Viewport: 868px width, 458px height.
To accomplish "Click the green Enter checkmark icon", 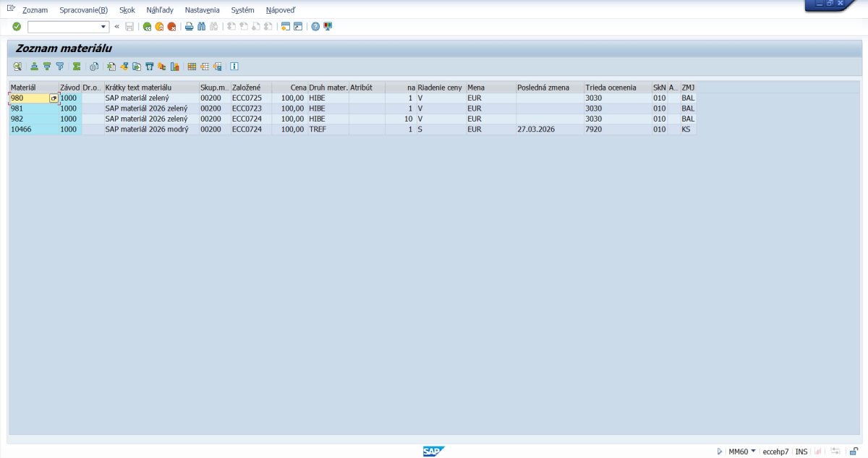I will click(x=17, y=27).
